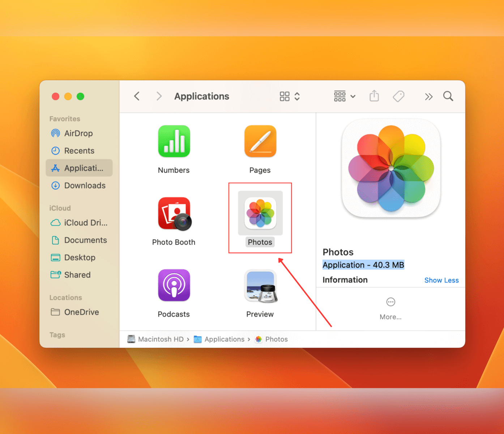Click Macintosh HD in the path bar
Image resolution: width=504 pixels, height=434 pixels.
156,339
